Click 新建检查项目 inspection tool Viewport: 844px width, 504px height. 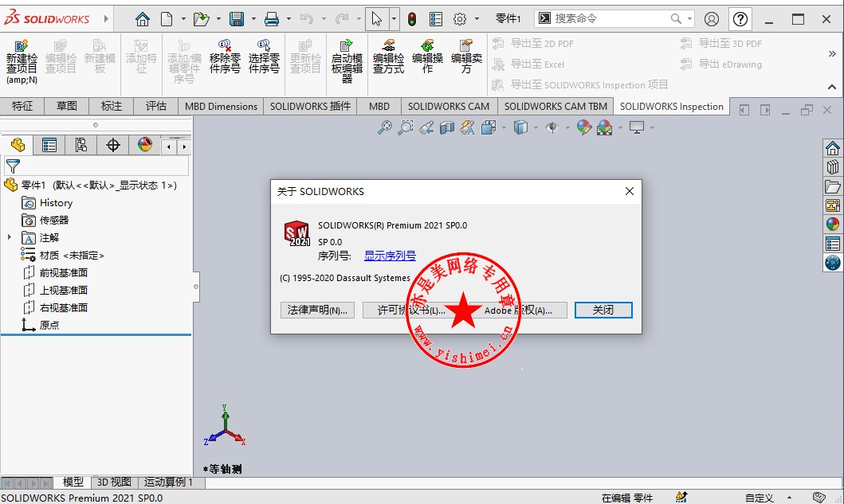(22, 61)
